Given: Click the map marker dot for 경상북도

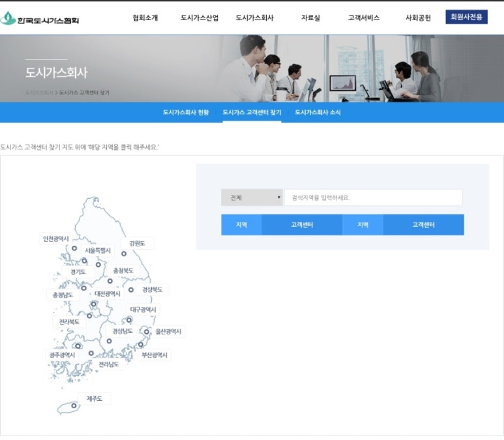Looking at the screenshot, I should [x=131, y=290].
